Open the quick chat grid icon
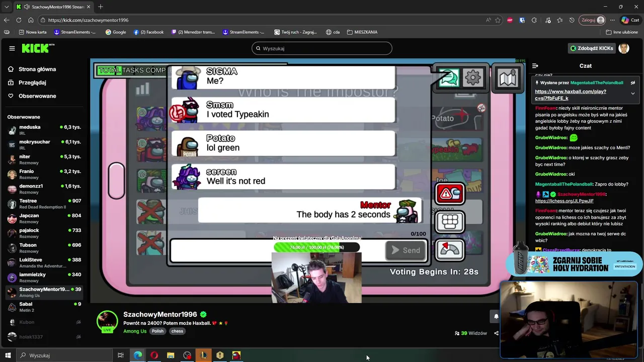644x362 pixels. tap(450, 221)
